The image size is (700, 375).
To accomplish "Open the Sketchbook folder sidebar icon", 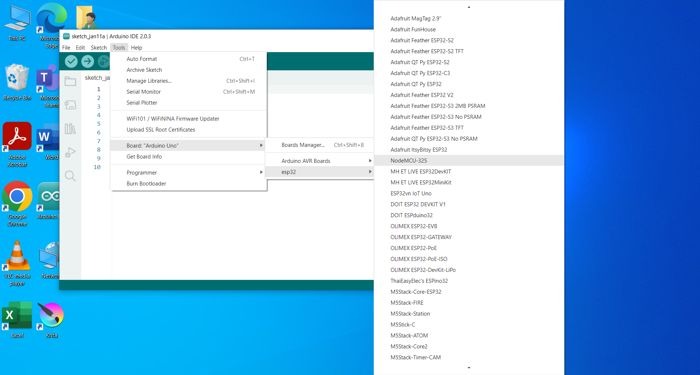I will point(70,81).
